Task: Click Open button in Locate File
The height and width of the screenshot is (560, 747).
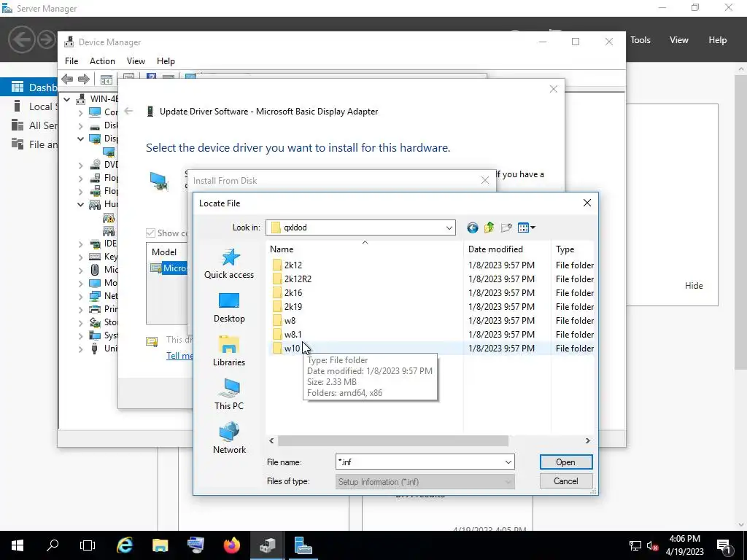Action: coord(566,462)
